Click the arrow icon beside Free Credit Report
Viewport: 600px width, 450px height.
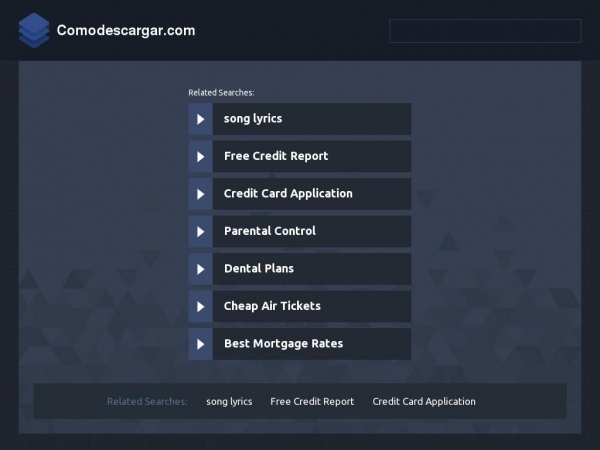pyautogui.click(x=201, y=157)
